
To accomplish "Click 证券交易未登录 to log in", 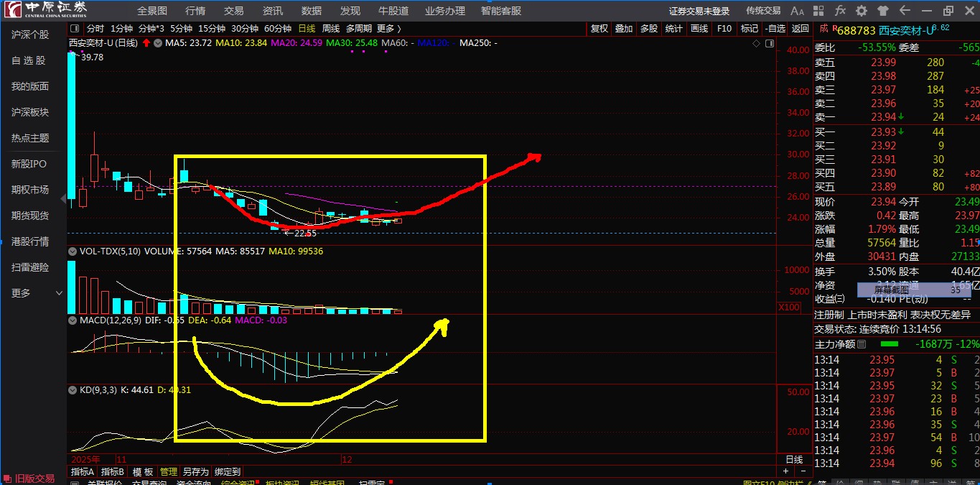I will tap(699, 11).
